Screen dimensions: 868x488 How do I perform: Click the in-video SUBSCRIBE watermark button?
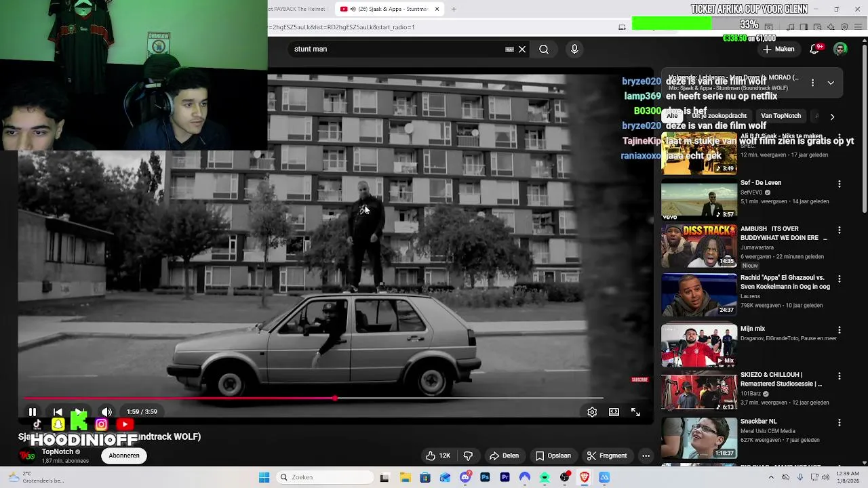[x=639, y=380]
